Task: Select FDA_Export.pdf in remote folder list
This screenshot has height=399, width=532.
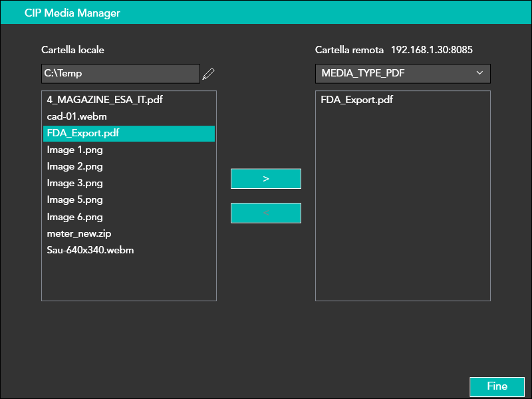Action: 356,100
